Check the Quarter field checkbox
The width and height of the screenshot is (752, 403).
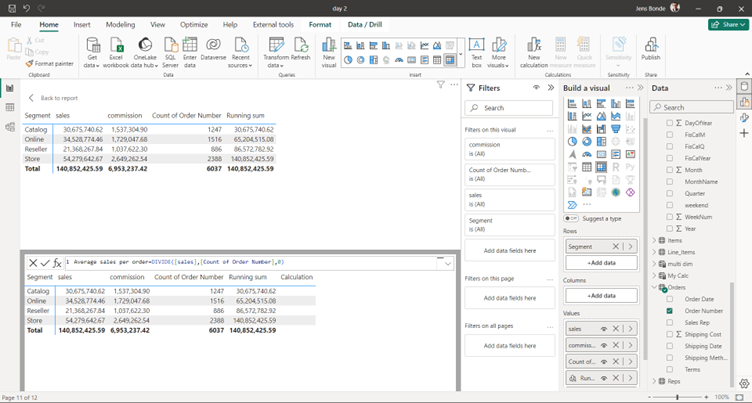tap(670, 193)
